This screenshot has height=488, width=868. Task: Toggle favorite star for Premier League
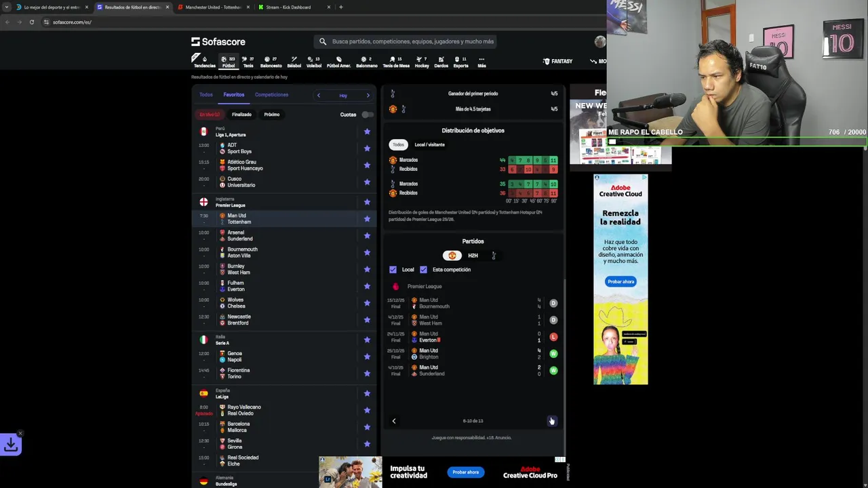pos(367,202)
